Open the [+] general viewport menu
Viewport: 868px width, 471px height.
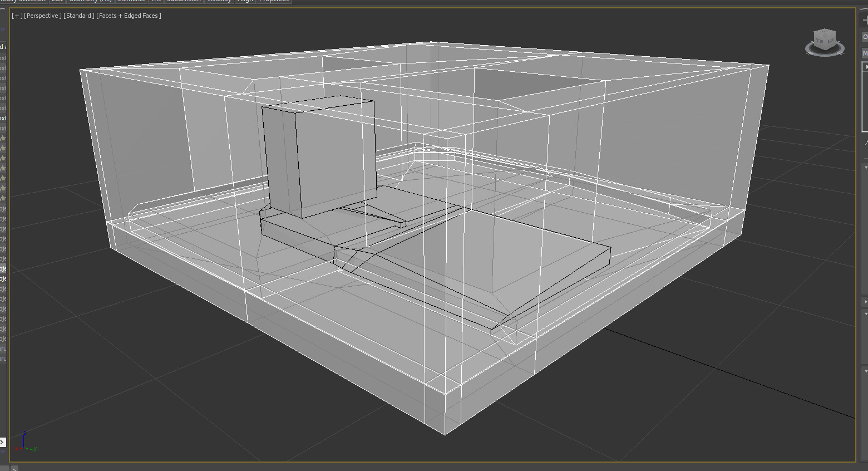coord(17,16)
